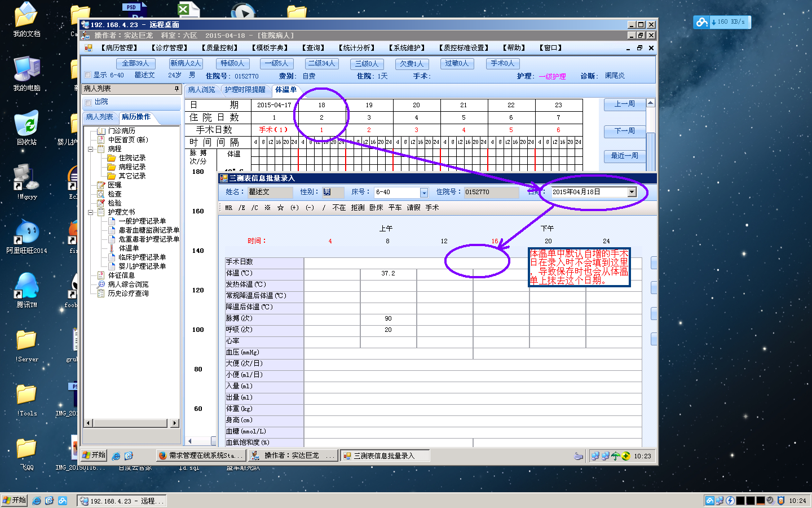Switch to the 护理时限提醒 tab
812x508 pixels.
coord(245,90)
